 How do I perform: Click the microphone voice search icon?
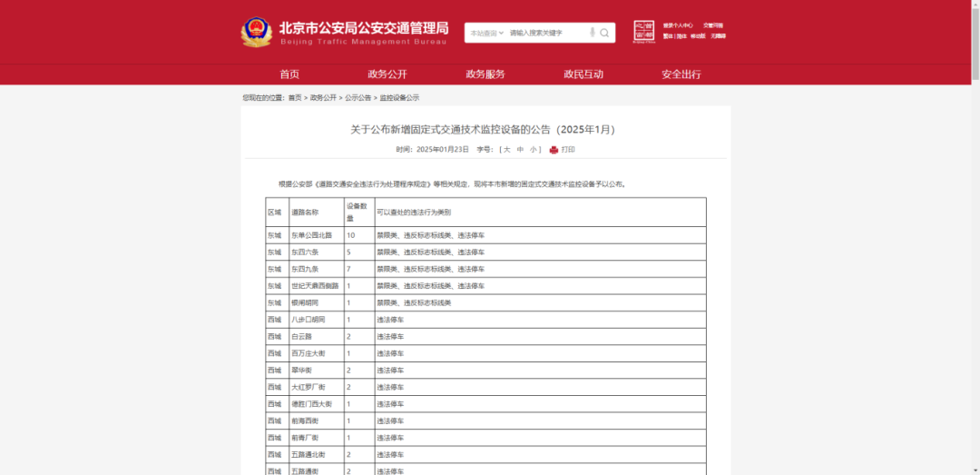tap(593, 33)
